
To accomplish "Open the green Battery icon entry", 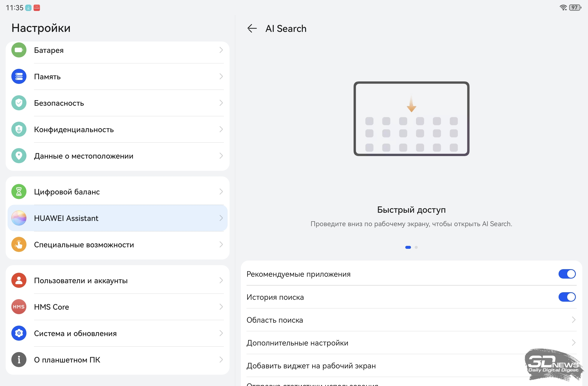I will tap(19, 50).
